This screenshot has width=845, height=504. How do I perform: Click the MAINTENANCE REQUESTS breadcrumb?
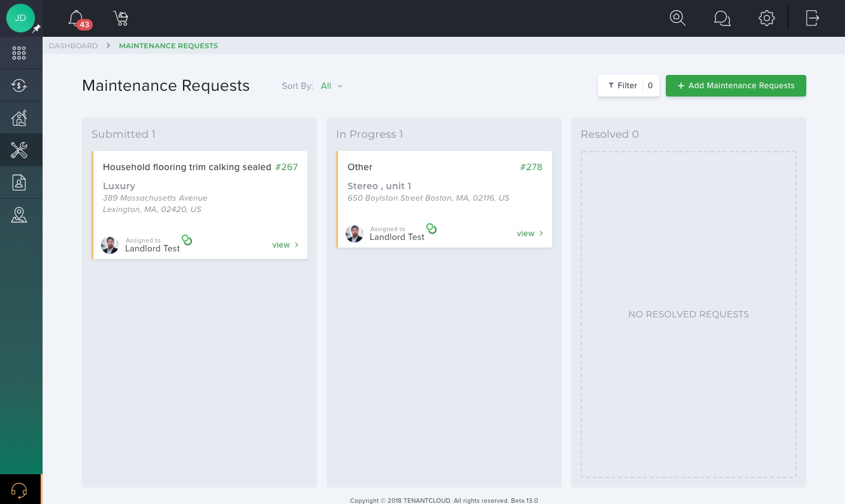coord(168,46)
